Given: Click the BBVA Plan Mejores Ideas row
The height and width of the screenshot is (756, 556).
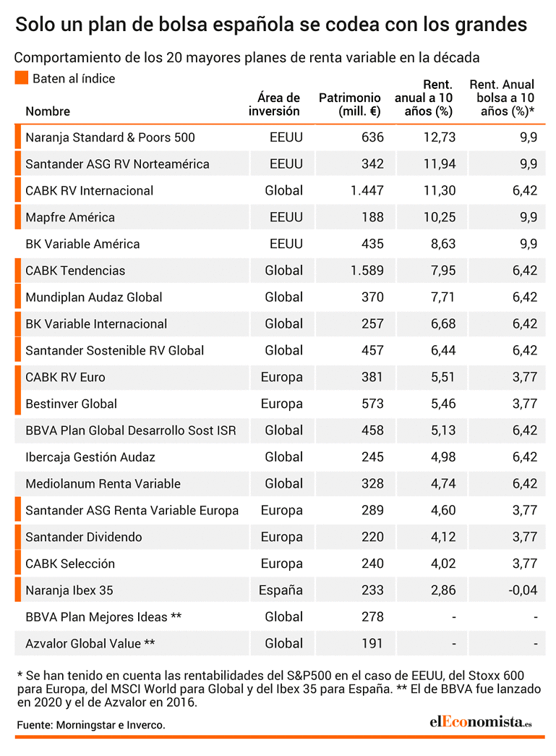Looking at the screenshot, I should (x=280, y=616).
